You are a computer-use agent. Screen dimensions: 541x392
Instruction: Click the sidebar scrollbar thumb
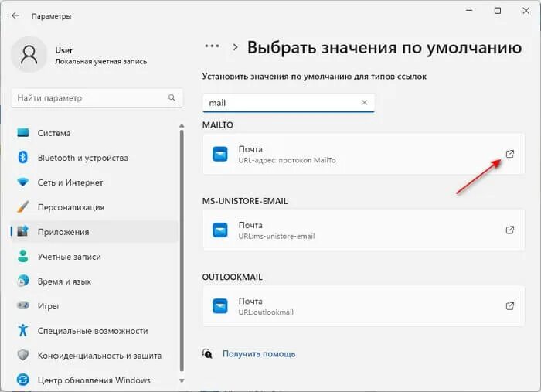click(182, 251)
